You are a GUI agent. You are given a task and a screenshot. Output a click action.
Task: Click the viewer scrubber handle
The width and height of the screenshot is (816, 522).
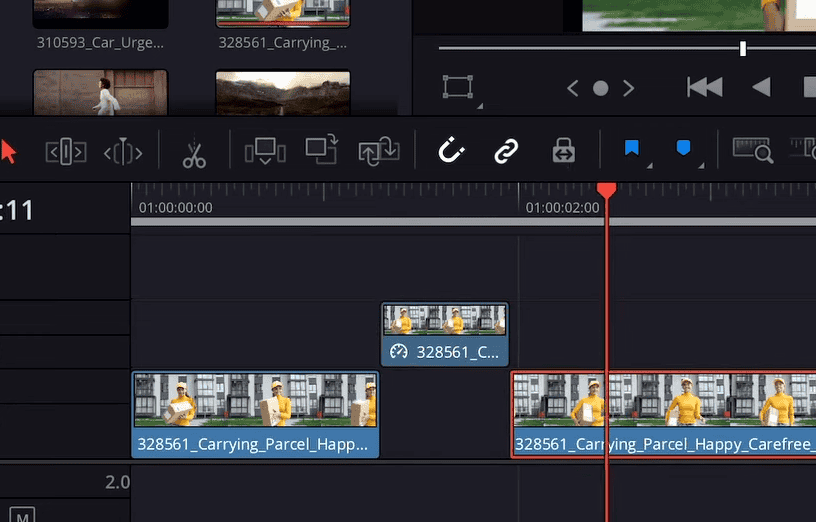(743, 48)
